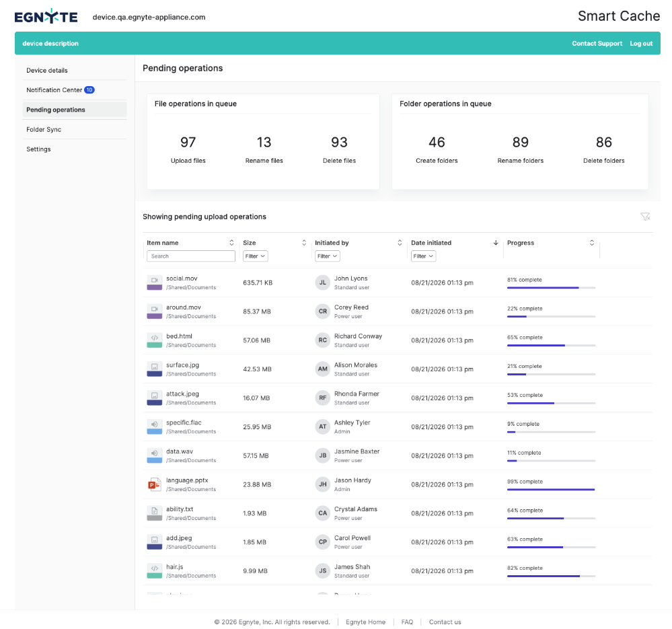
Task: Sort by Item name column arrows
Action: click(x=231, y=242)
